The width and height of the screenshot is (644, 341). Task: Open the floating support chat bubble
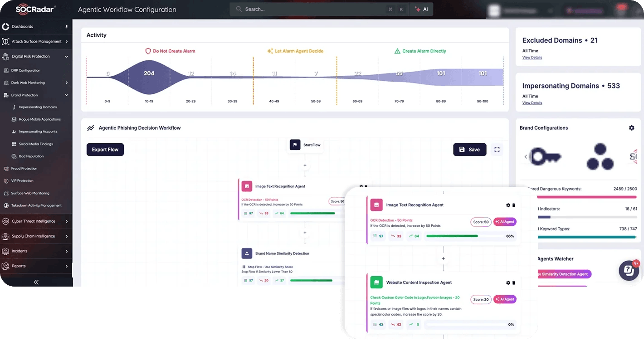click(629, 270)
